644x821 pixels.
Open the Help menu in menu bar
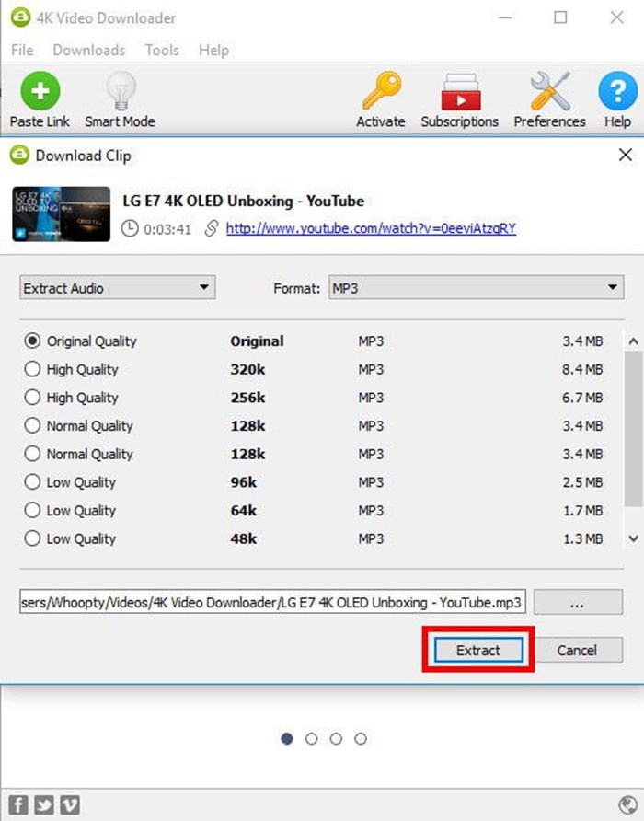tap(213, 51)
